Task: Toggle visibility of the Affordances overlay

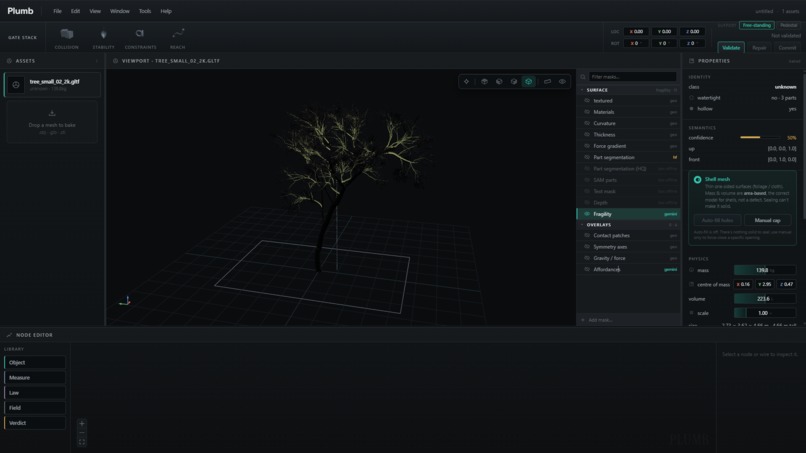Action: click(587, 269)
